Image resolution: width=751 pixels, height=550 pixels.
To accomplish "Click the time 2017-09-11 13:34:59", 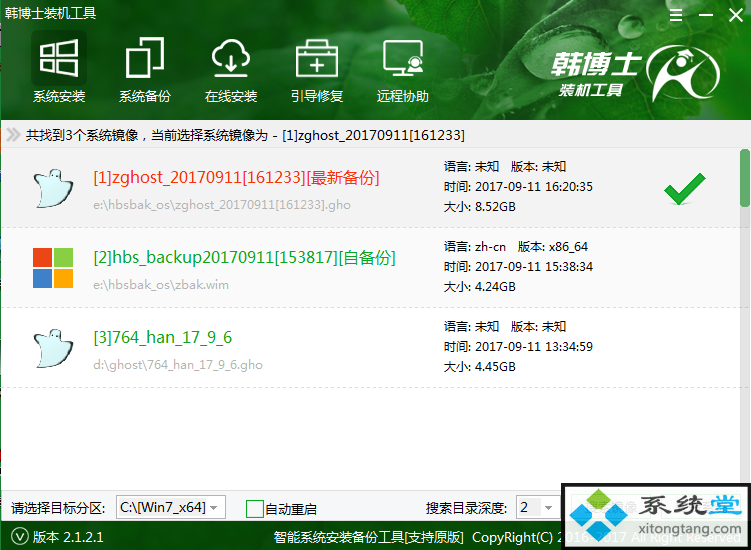I will tap(534, 347).
